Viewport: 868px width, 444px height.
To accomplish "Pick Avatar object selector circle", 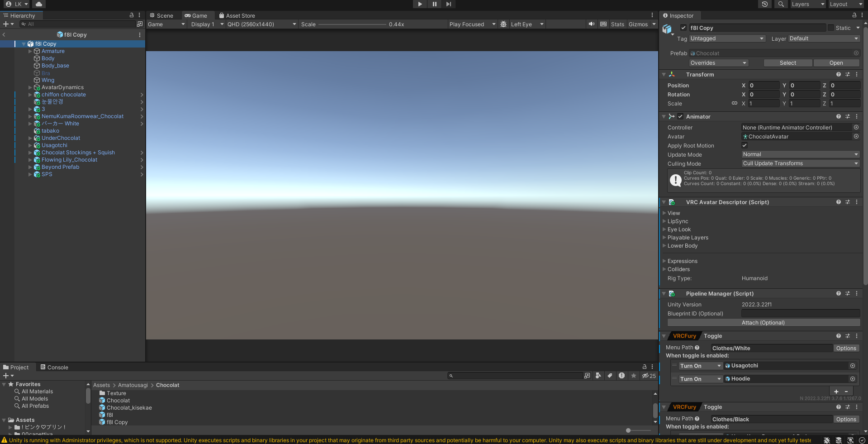I will coord(856,136).
